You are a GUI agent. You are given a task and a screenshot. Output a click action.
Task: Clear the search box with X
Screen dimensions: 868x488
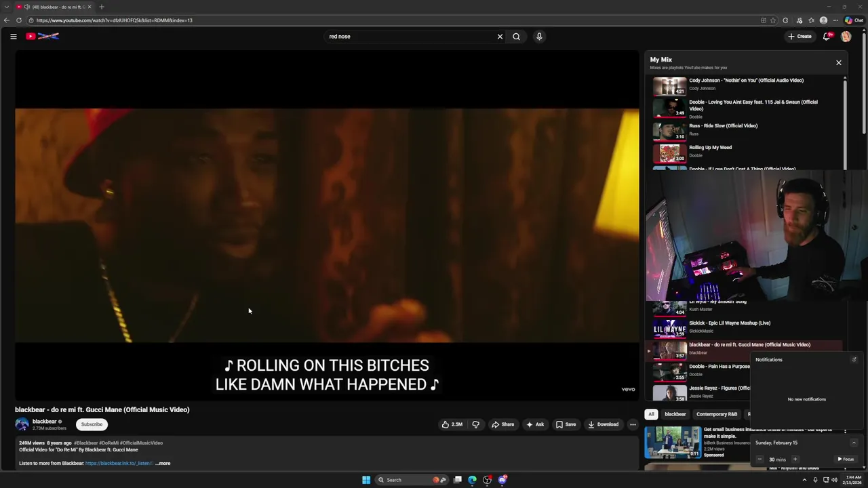point(500,37)
